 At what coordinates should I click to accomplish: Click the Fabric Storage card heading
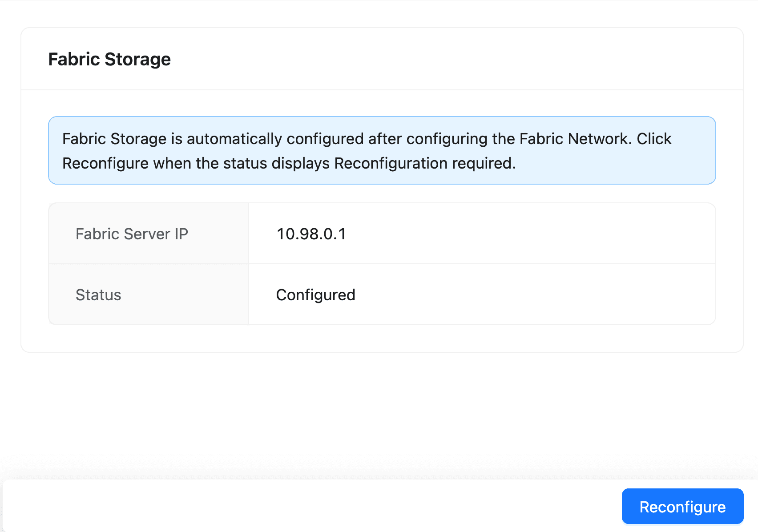109,59
